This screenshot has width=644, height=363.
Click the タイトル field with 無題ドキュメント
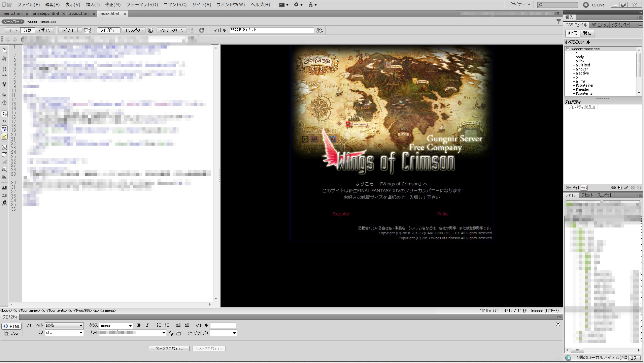(272, 30)
